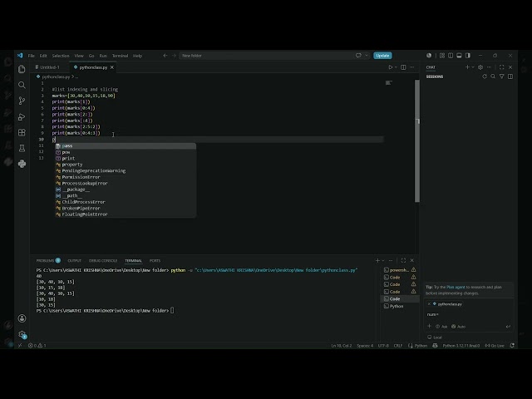The height and width of the screenshot is (399, 532).
Task: Toggle the bottom panel visibility
Action: 459,56
